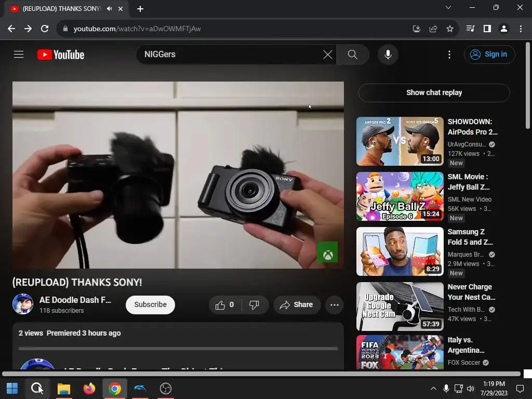Switch to Chrome in the taskbar
This screenshot has width=532, height=399.
[115, 389]
